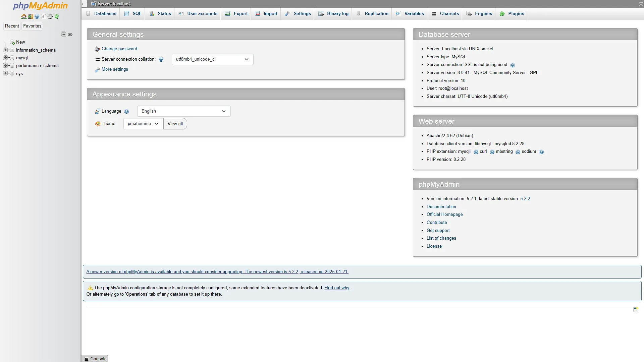Click help icon after mysqli extension
The image size is (644, 362).
(x=476, y=152)
